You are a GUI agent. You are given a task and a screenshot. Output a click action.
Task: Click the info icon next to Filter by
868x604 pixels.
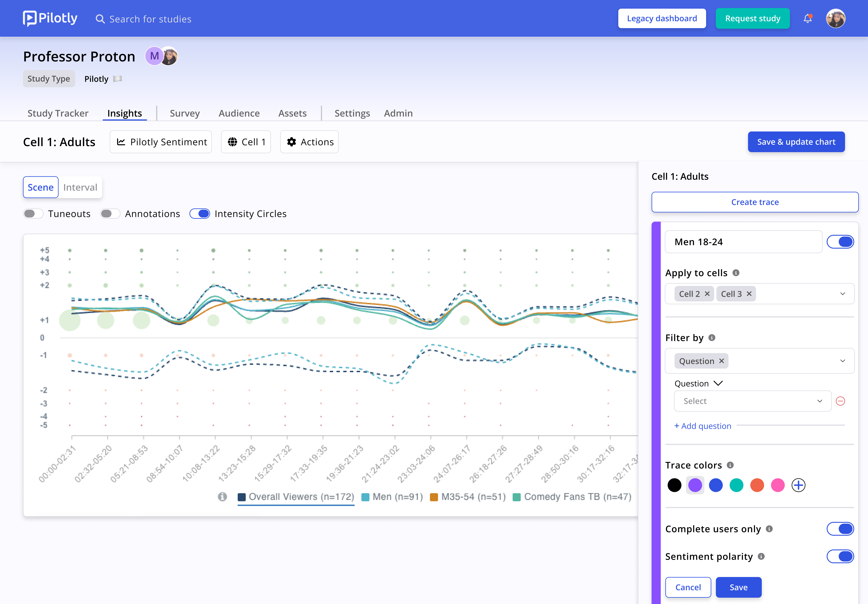pos(712,338)
